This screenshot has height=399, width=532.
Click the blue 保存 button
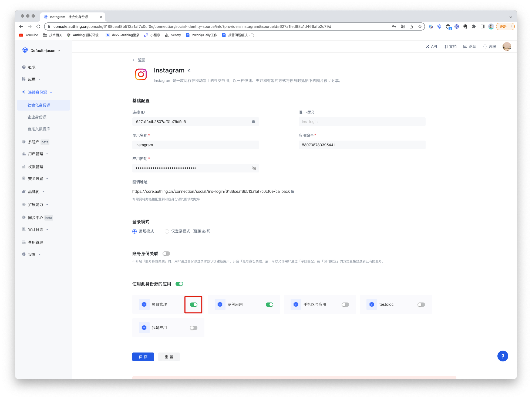tap(143, 357)
